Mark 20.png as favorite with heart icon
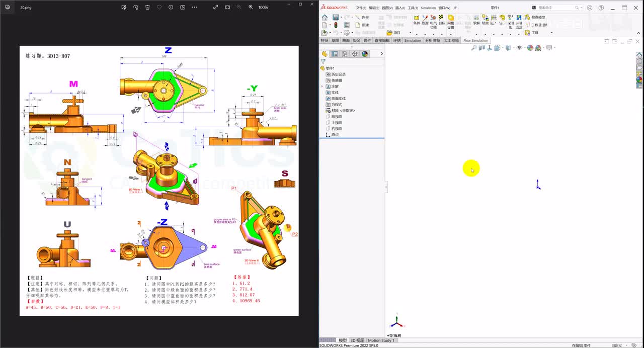This screenshot has height=348, width=644. tap(159, 8)
